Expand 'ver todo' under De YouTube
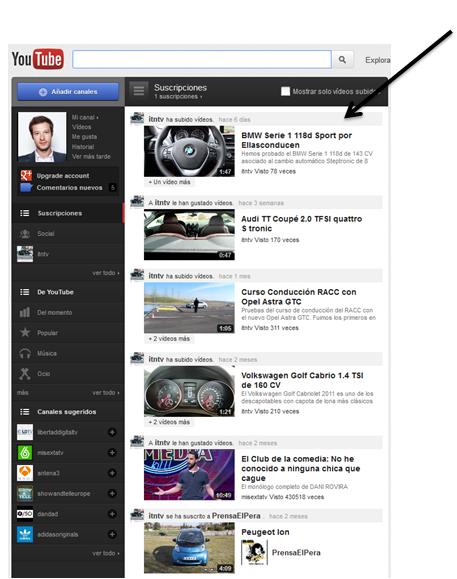 point(106,393)
